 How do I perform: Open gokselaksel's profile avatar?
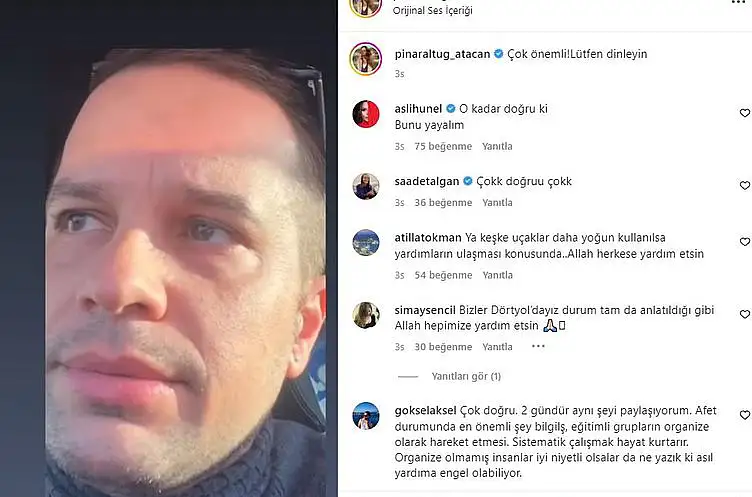(x=366, y=415)
